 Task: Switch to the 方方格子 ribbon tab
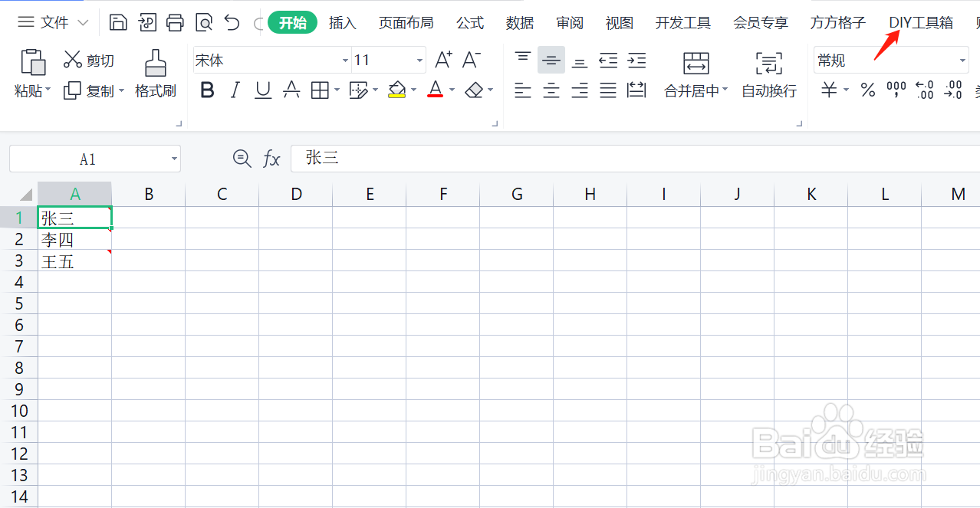click(837, 22)
